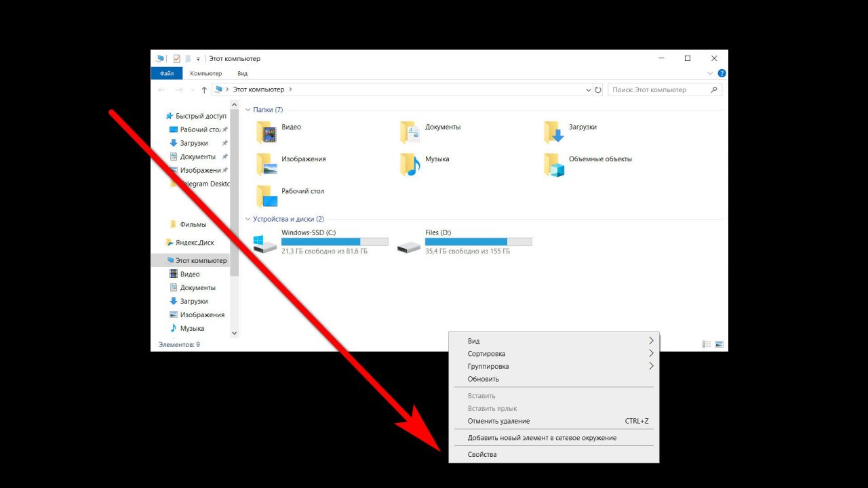Viewport: 868px width, 488px height.
Task: Open the Группировка submenu in context menu
Action: click(554, 366)
